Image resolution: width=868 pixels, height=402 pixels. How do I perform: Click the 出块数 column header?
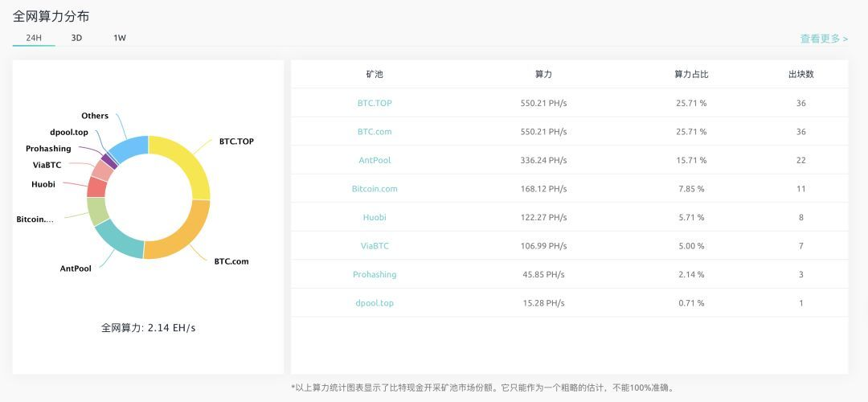click(801, 74)
